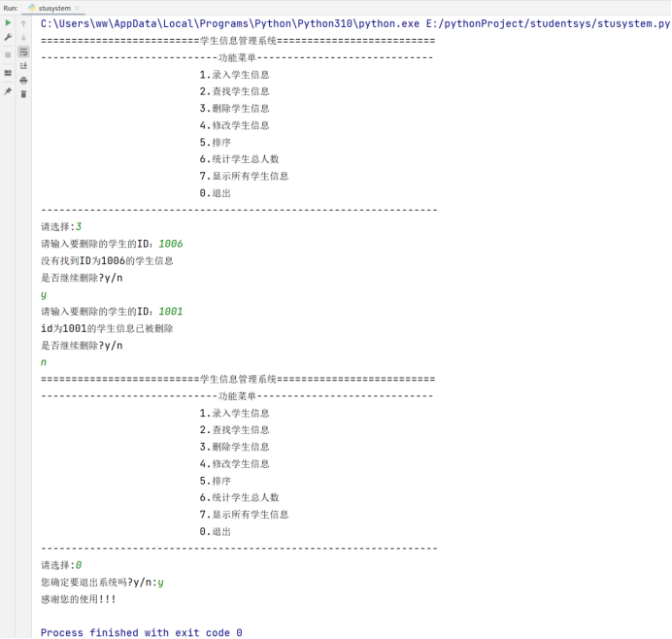Image resolution: width=672 pixels, height=639 pixels.
Task: Click the green 'y' input line
Action: coord(44,295)
